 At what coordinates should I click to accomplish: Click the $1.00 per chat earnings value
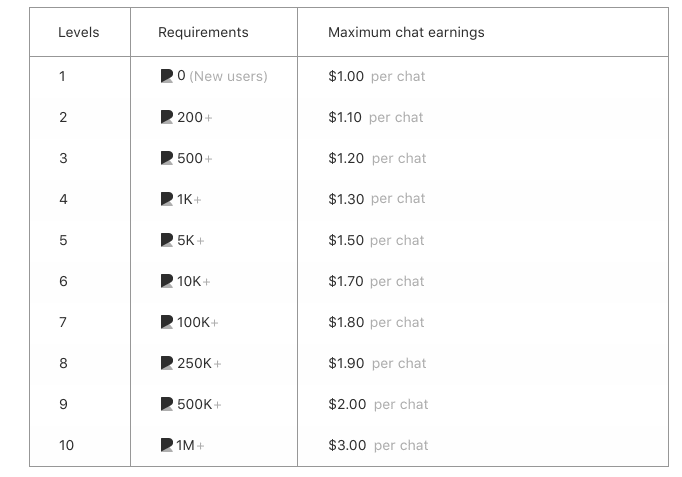tap(377, 76)
